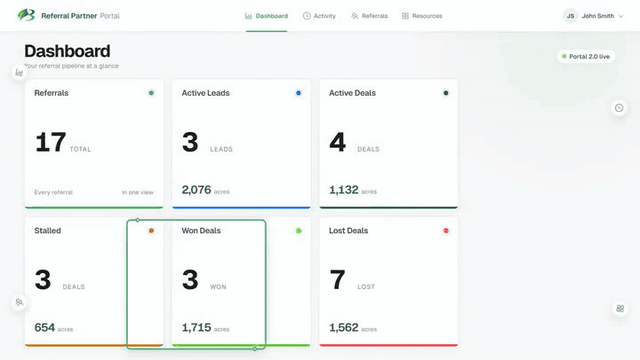Click the 'Every referral' caption

53,192
